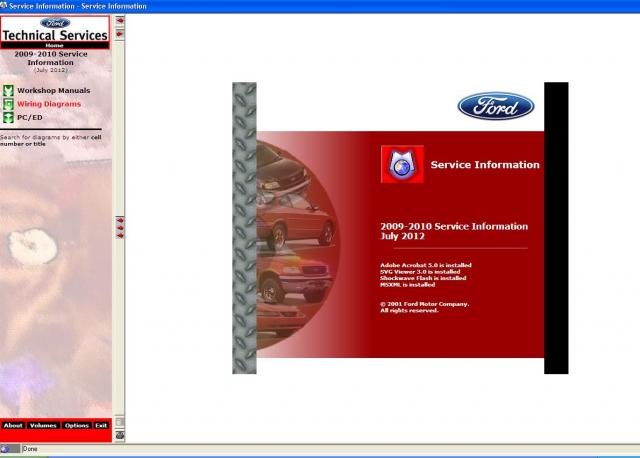Click the window title 'Service Information - Service Information'
Viewport: 640px width, 458px height.
click(x=78, y=6)
